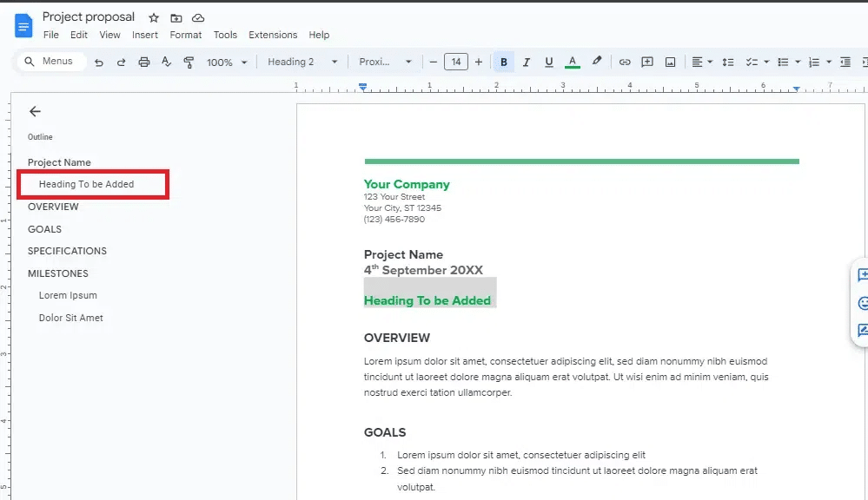Click left indent marker on ruler
Viewport: 868px width, 500px height.
point(362,88)
